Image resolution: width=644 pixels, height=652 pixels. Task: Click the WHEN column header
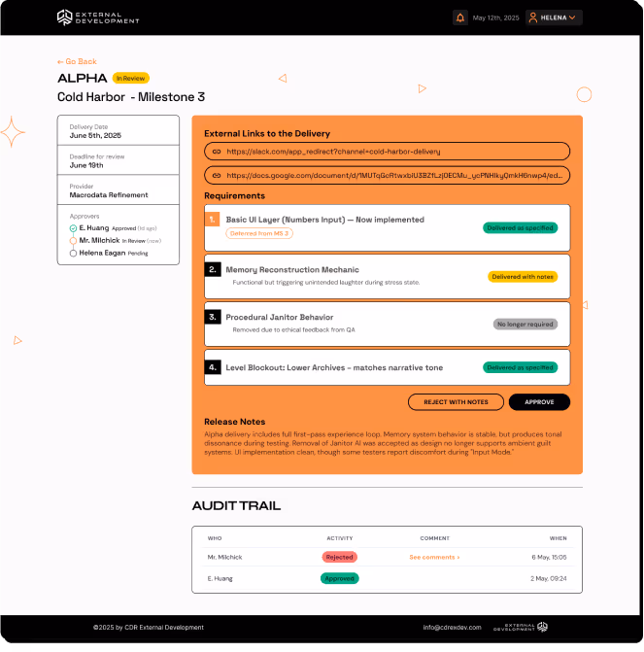coord(558,538)
